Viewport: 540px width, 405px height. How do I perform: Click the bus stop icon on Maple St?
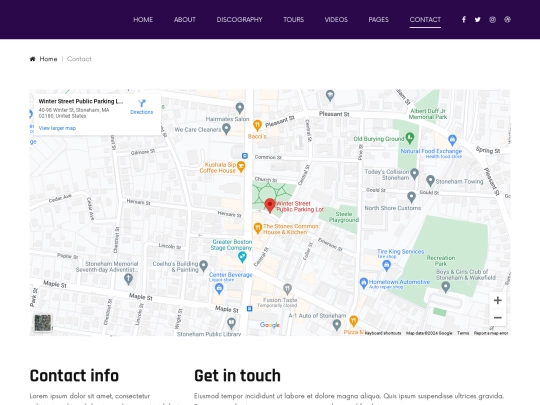[x=250, y=309]
